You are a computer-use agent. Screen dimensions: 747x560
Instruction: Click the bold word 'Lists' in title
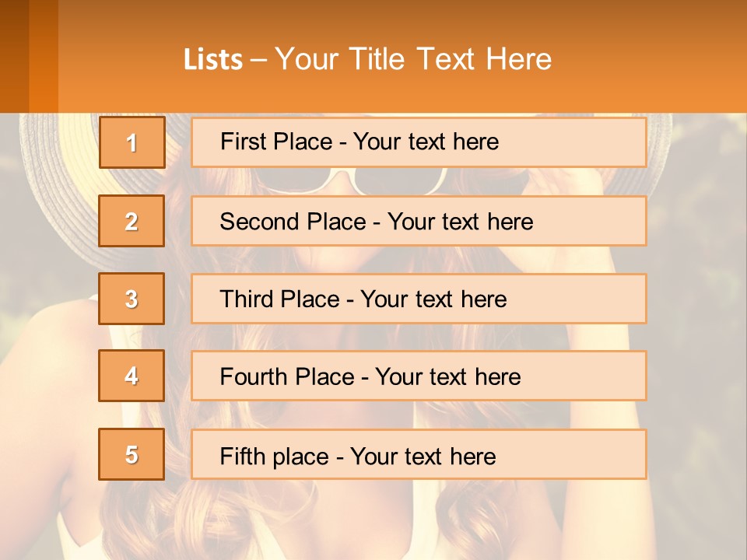click(x=213, y=60)
